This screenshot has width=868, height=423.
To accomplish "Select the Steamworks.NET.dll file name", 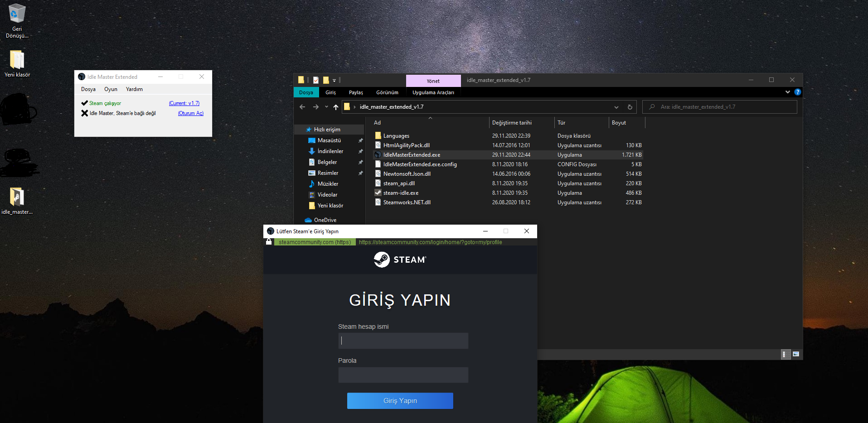I will point(407,202).
